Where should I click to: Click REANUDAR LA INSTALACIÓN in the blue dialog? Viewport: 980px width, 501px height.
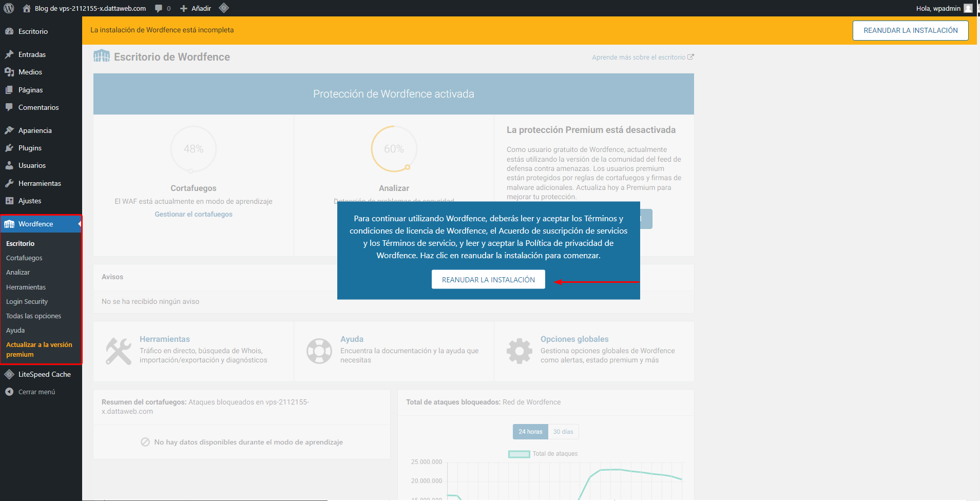click(488, 279)
